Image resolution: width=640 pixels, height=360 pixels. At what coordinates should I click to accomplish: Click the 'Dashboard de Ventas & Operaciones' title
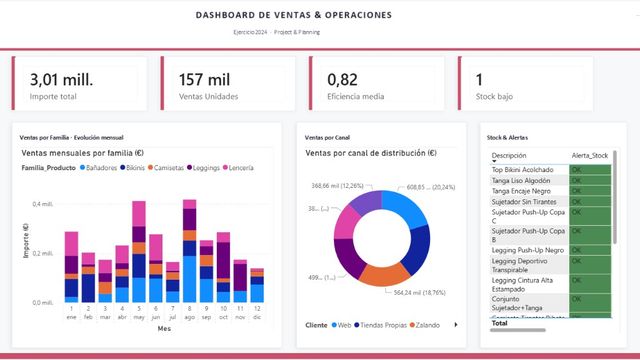click(x=294, y=15)
